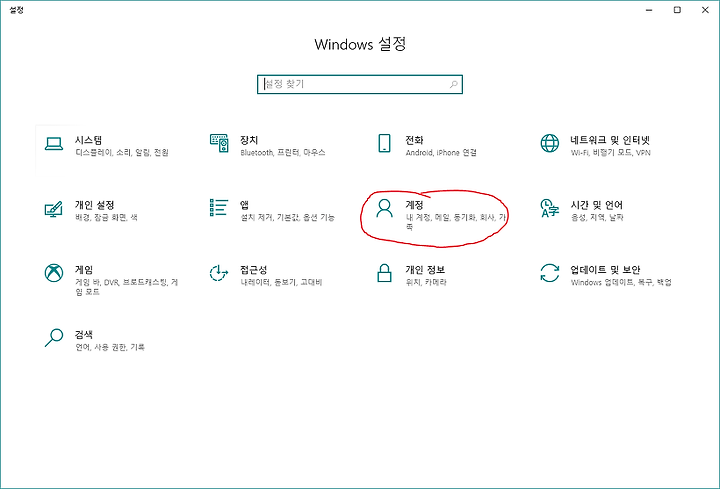Click the Bluetooth, 프린터, 마우스 description

click(283, 152)
